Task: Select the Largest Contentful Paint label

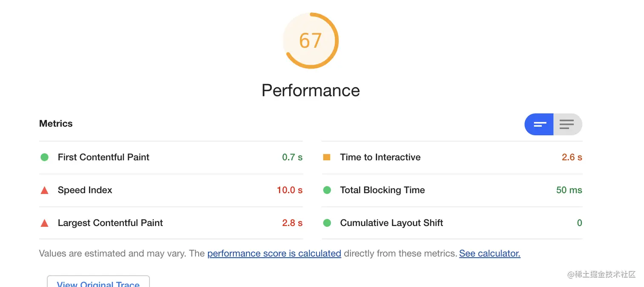Action: pyautogui.click(x=110, y=223)
